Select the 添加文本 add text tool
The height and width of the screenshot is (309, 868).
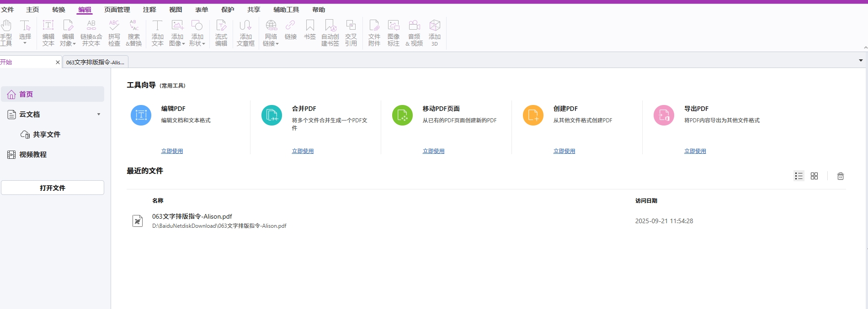coord(158,33)
